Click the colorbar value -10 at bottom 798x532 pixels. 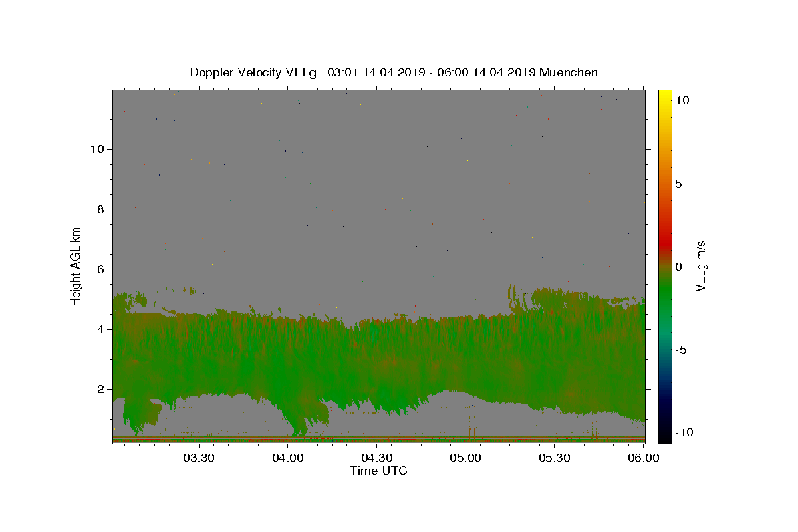pyautogui.click(x=683, y=433)
